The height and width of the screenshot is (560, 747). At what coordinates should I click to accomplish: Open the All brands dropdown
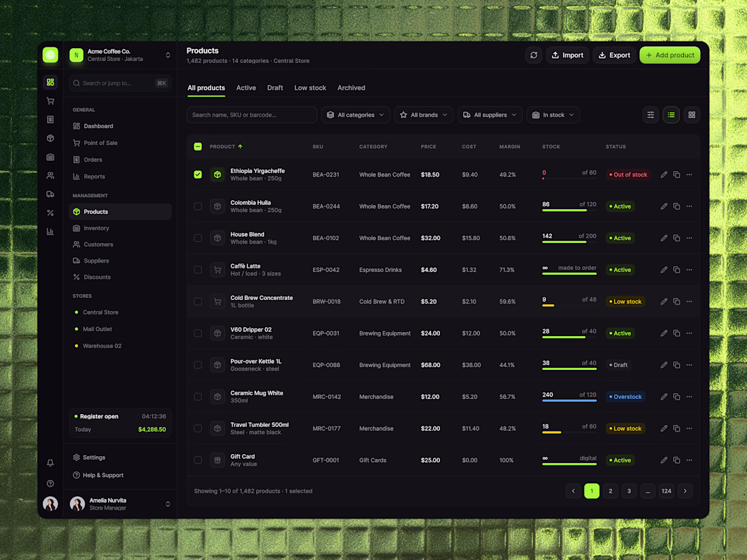[x=424, y=115]
